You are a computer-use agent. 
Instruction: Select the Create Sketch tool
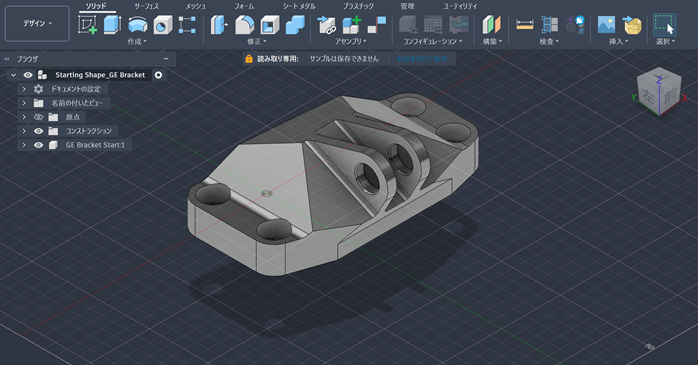pos(88,24)
